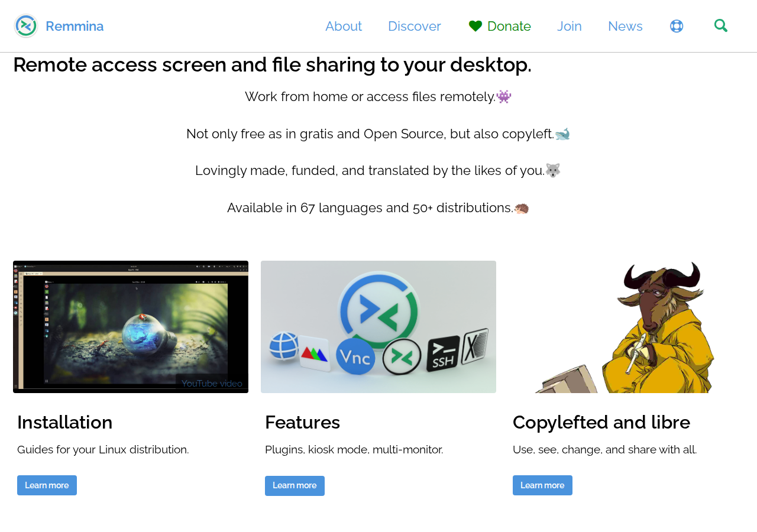
Task: Click the Features heading
Action: (x=303, y=422)
